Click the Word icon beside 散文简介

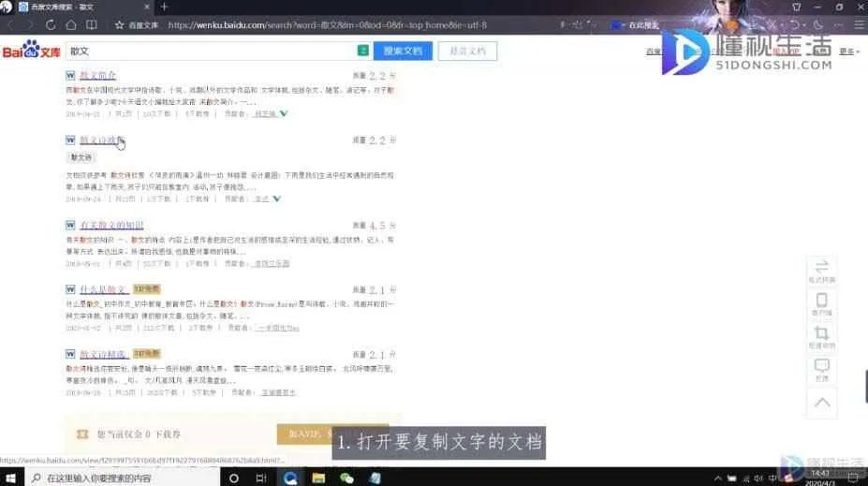point(70,75)
